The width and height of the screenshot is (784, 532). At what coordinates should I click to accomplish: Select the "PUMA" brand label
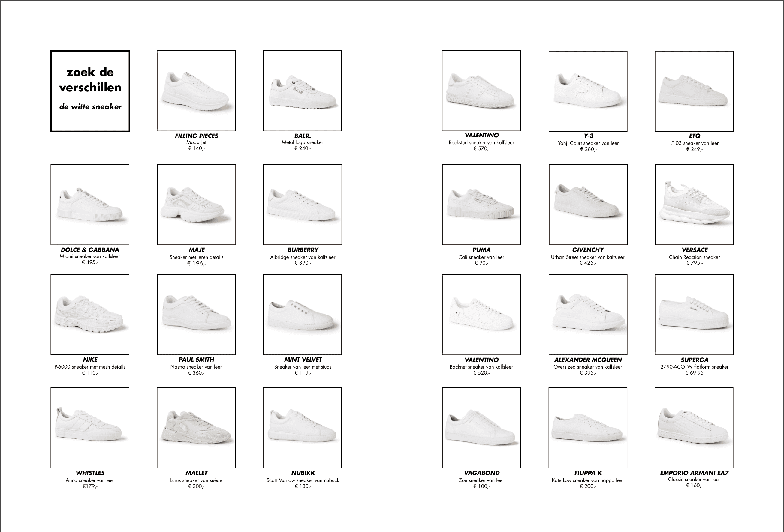pos(481,250)
